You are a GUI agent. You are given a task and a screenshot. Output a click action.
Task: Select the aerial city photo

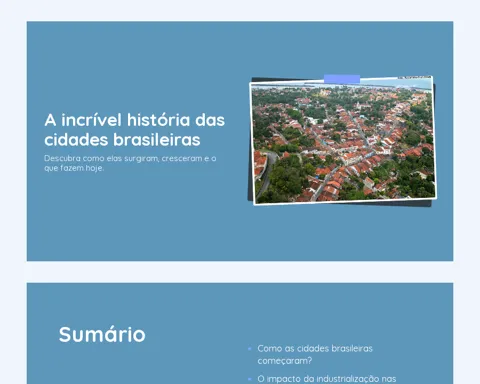pos(343,140)
